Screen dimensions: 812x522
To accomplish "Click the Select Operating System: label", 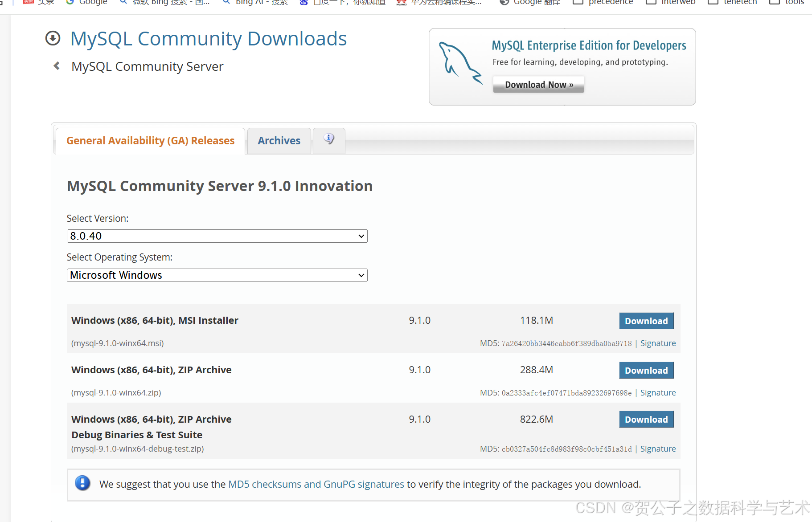I will 119,257.
